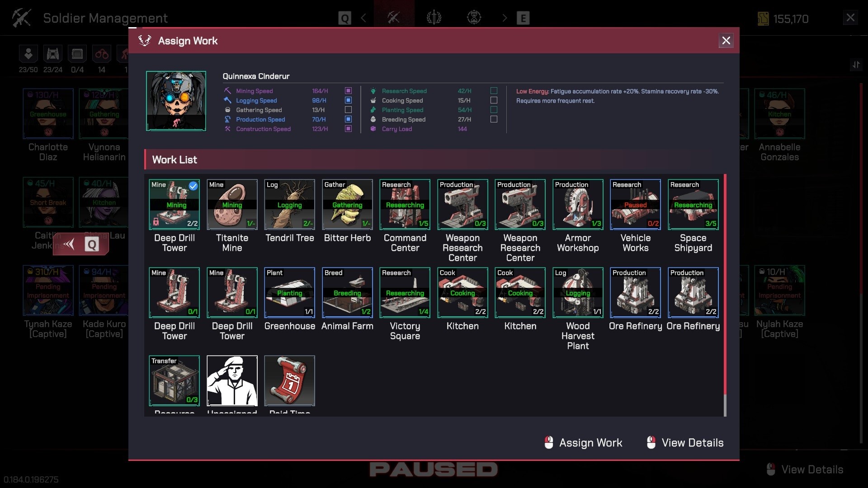868x488 pixels.
Task: Select the Command Center research tile
Action: pos(405,205)
